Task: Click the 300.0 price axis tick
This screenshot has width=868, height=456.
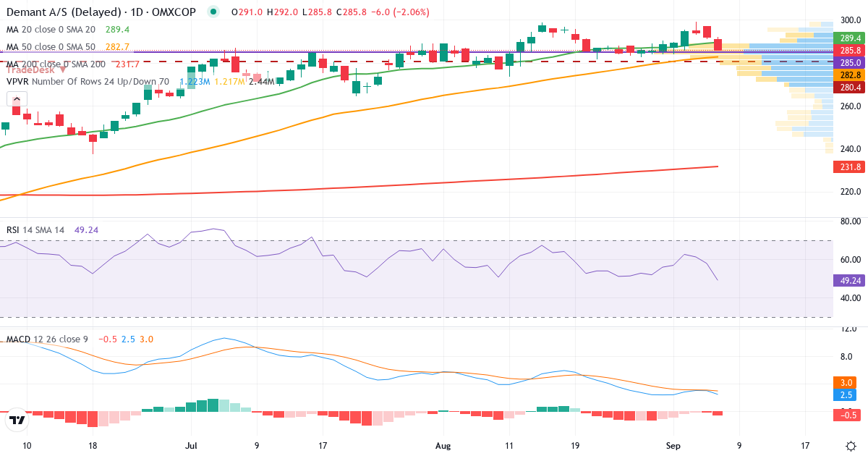Action: 850,20
